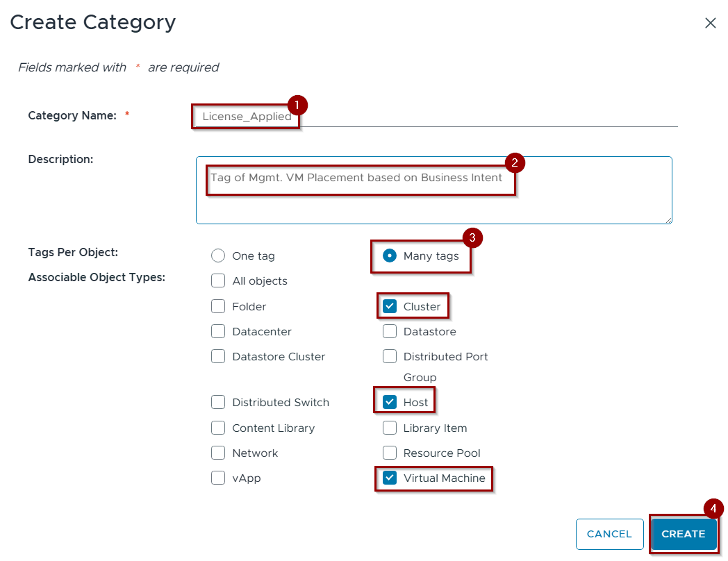Image resolution: width=728 pixels, height=561 pixels.
Task: Check the Distributed Port Group checkbox
Action: (390, 356)
